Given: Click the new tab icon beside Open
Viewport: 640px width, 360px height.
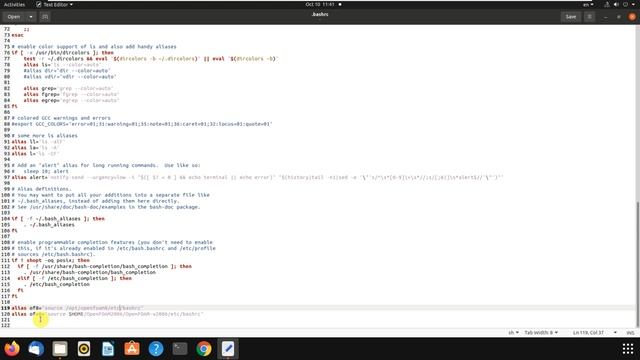Looking at the screenshot, I should (x=45, y=17).
